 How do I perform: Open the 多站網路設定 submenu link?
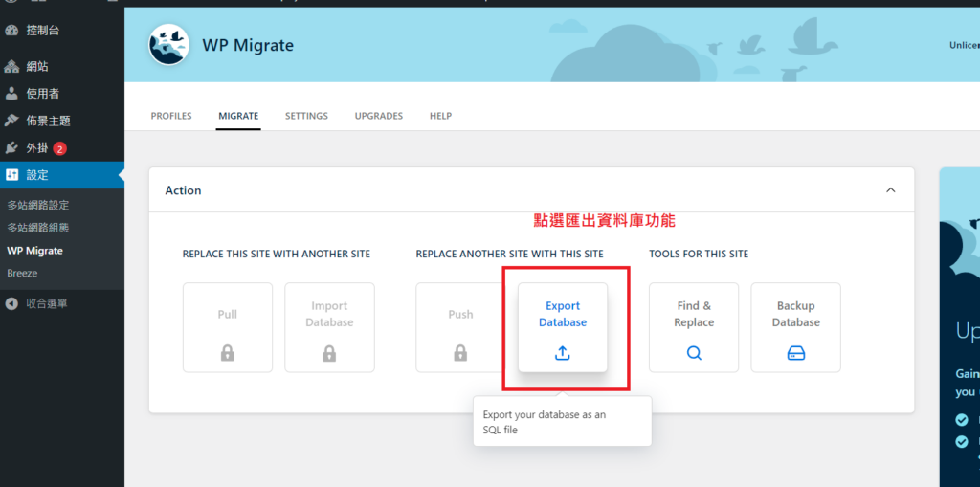(38, 205)
